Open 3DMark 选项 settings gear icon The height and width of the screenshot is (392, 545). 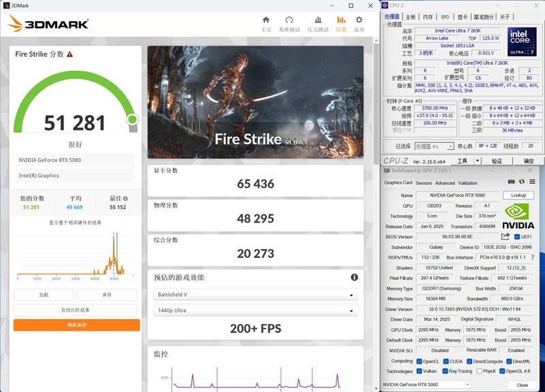[359, 20]
